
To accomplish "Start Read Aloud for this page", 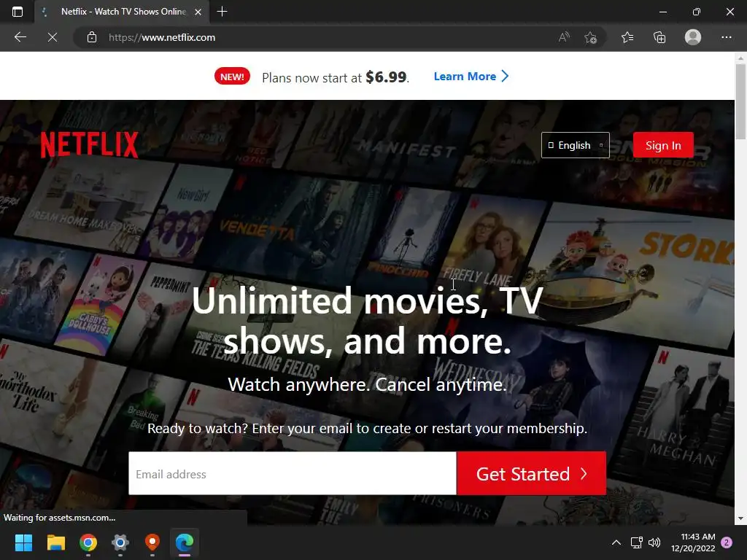I will (x=564, y=37).
